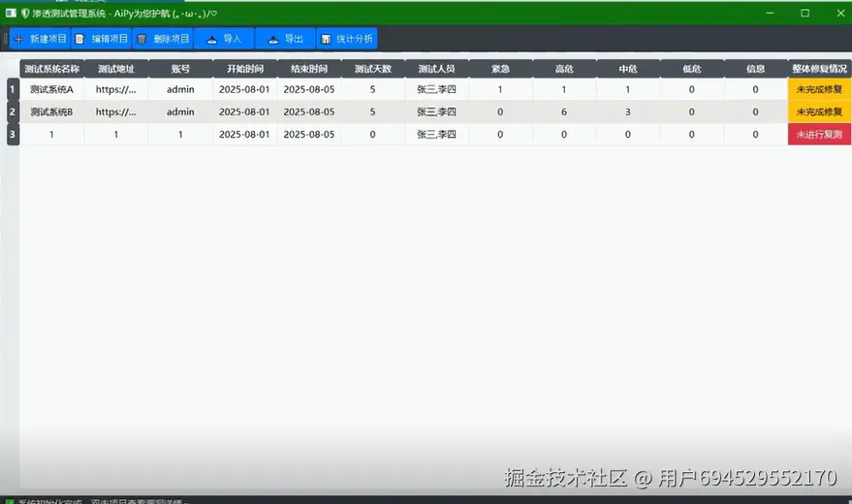
Task: Click 测试天数 value 5 in 测试系统A row
Action: pyautogui.click(x=373, y=89)
